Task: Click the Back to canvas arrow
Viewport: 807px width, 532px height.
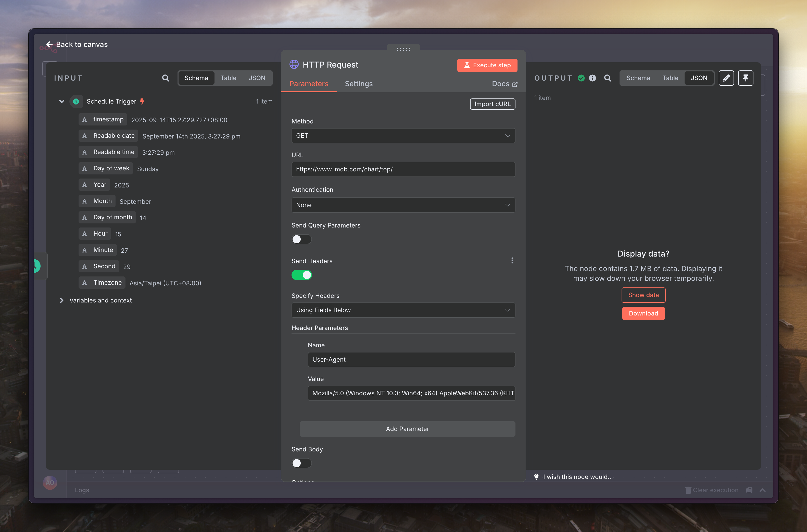Action: 49,44
